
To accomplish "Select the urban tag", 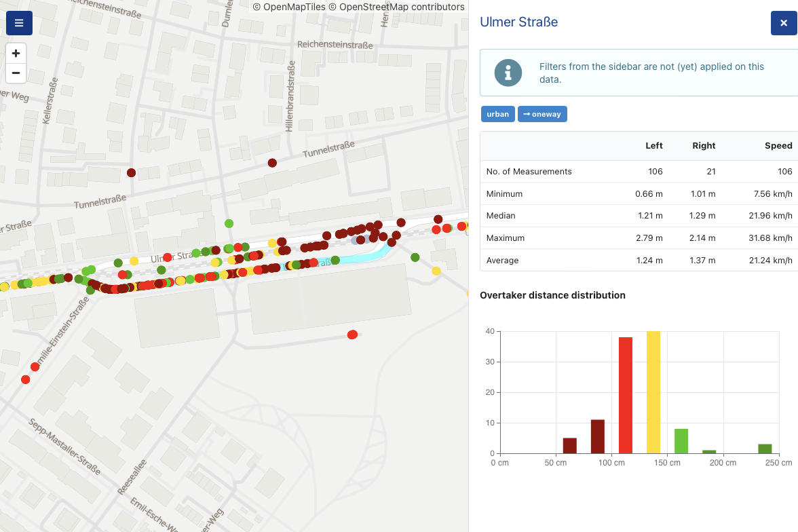I will pyautogui.click(x=498, y=114).
